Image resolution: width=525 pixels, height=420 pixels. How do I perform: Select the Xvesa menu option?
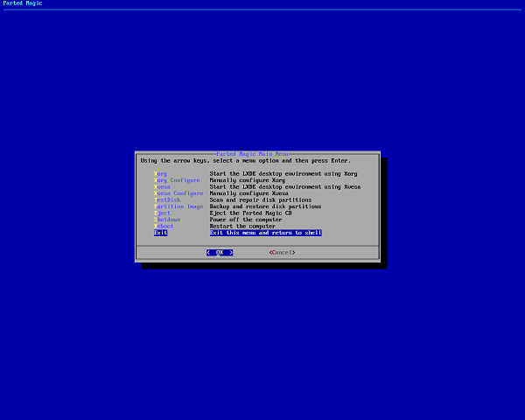[162, 186]
